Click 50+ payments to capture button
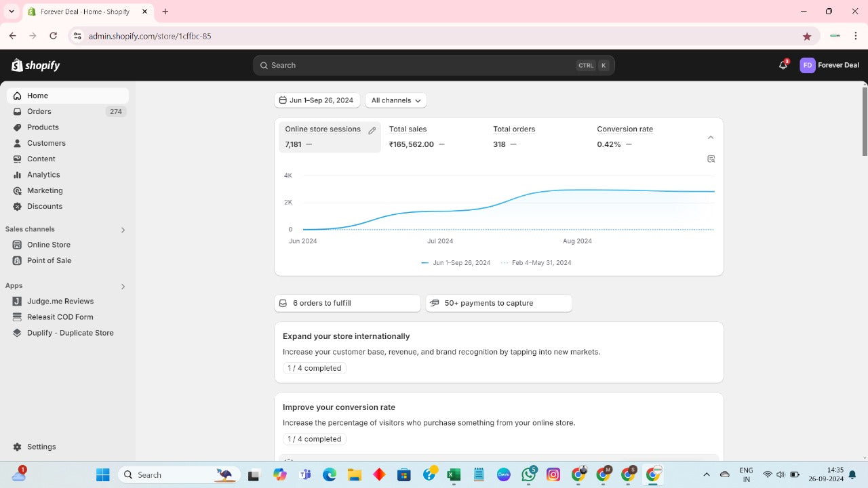The image size is (868, 488). 498,303
